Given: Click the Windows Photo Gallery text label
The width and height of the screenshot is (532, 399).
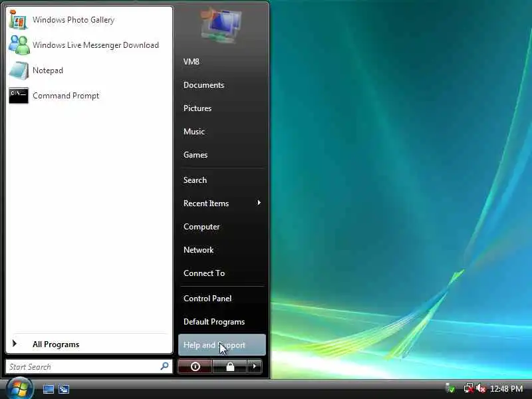Looking at the screenshot, I should tap(73, 20).
